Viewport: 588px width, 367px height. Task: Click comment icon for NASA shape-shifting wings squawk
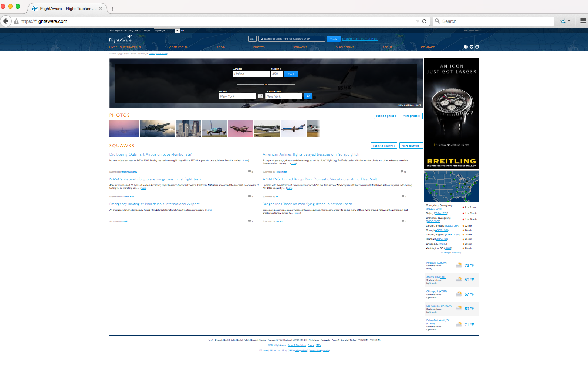250,196
